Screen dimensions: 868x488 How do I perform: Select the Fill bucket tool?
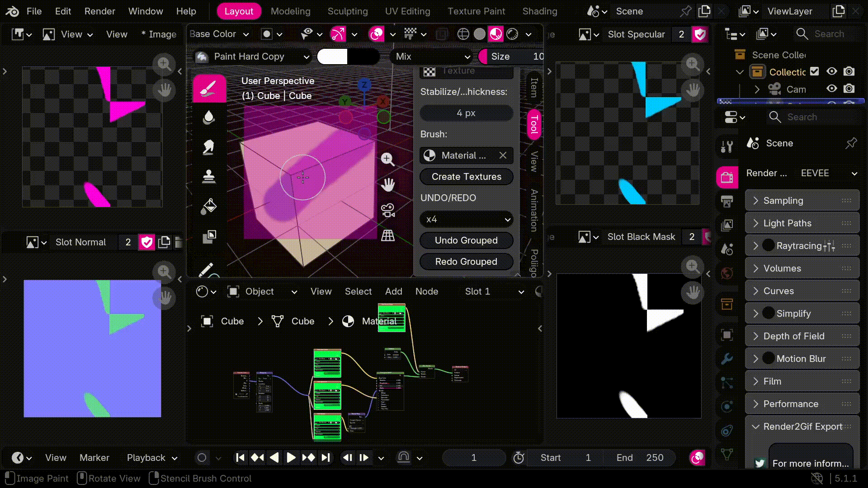[209, 206]
